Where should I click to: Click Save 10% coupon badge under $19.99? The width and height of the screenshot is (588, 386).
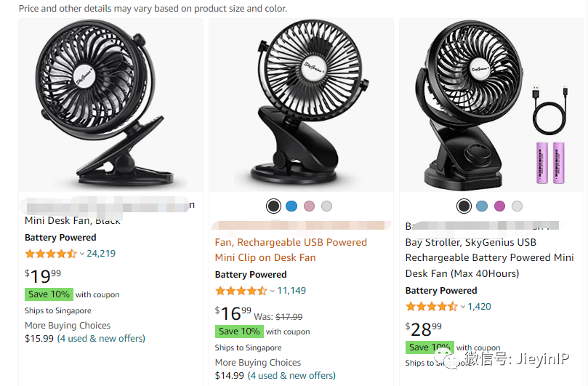coord(49,294)
